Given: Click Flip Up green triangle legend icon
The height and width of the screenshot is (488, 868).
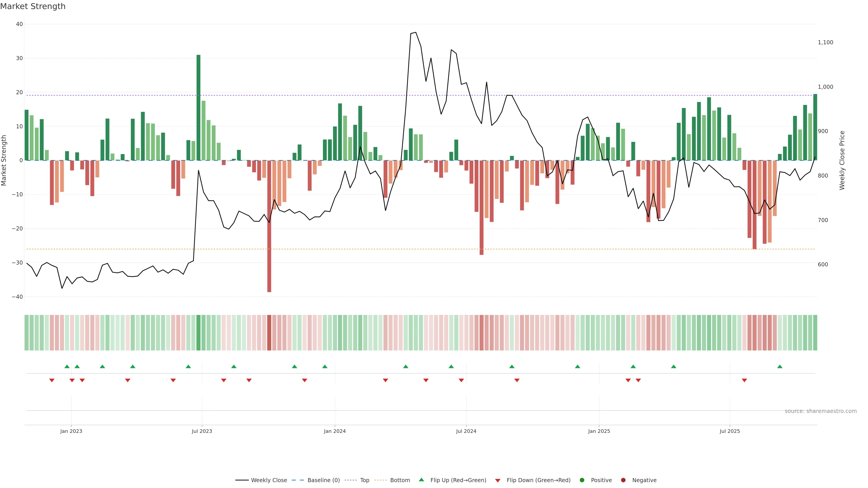Looking at the screenshot, I should (421, 480).
